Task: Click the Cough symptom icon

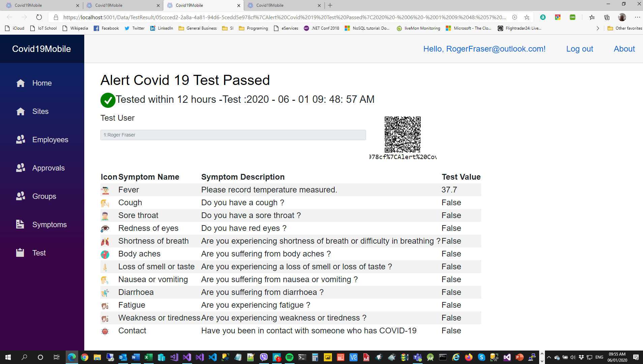Action: tap(105, 203)
